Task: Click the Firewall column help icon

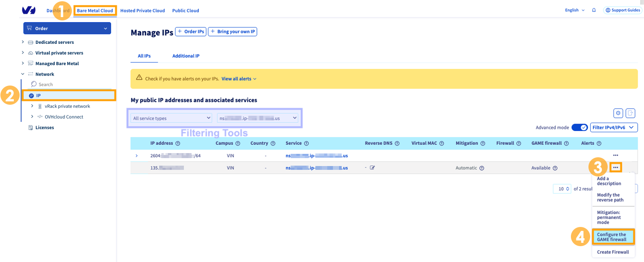Action: point(519,143)
